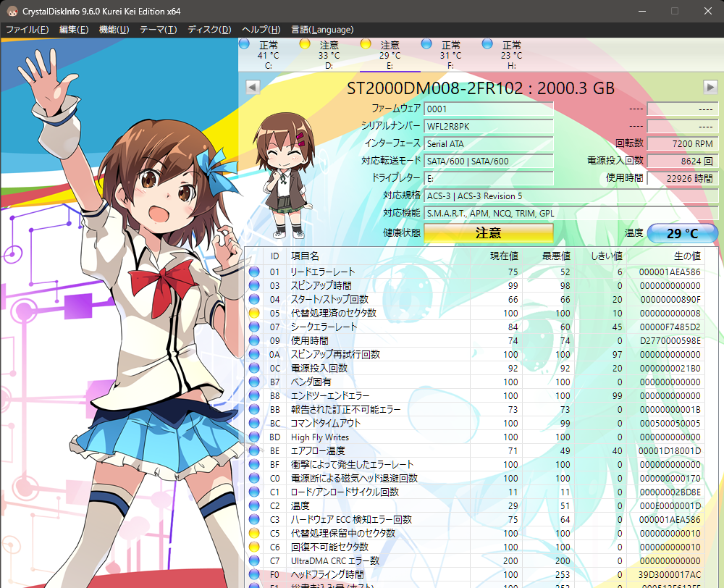Click the SATA/600 transfer mode field
This screenshot has width=724, height=588.
point(489,161)
